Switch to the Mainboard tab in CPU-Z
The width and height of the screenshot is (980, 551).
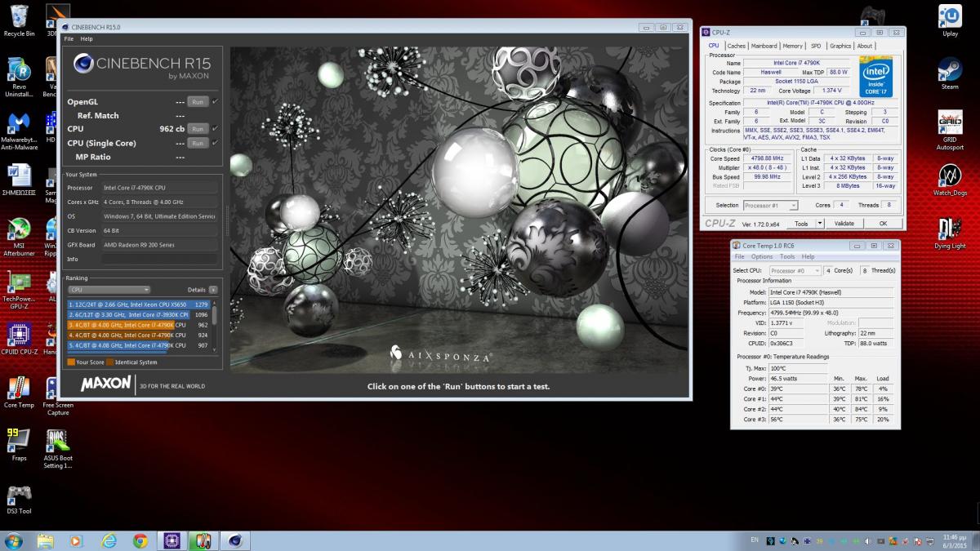[764, 46]
